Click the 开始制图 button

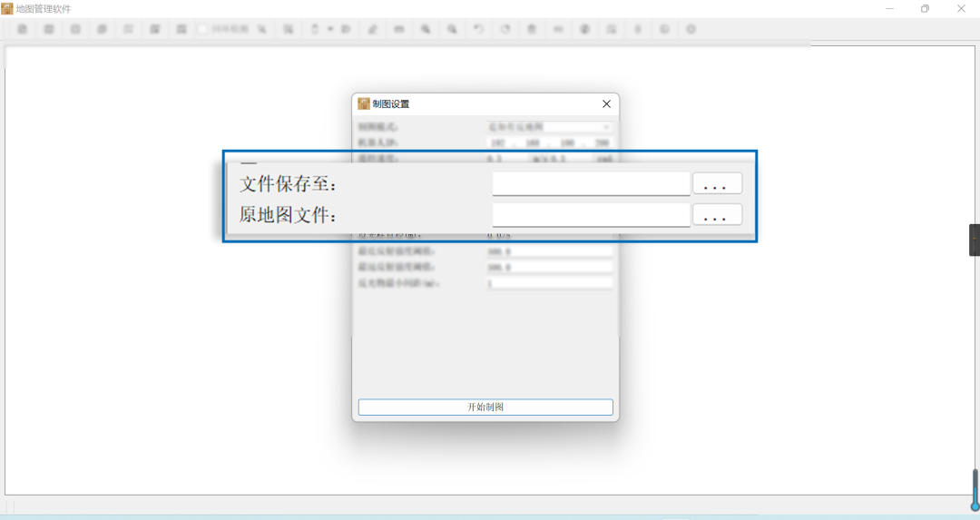point(485,407)
